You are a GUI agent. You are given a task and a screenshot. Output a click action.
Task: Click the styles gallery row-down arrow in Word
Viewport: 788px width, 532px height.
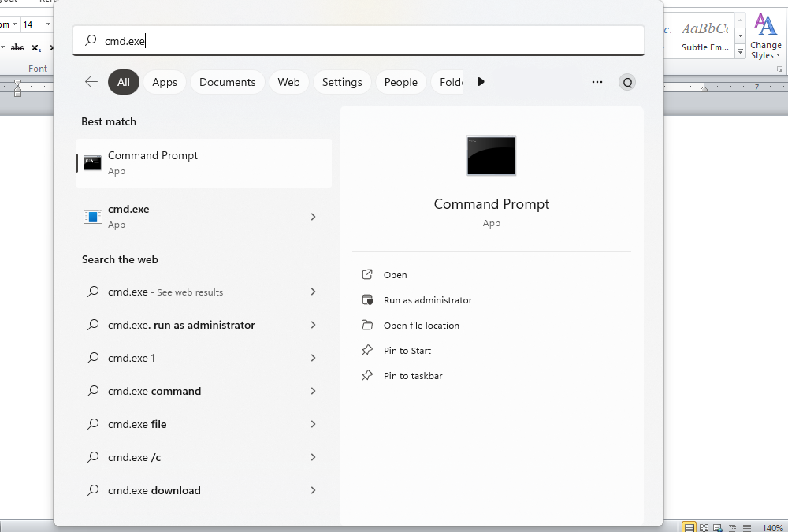(740, 35)
